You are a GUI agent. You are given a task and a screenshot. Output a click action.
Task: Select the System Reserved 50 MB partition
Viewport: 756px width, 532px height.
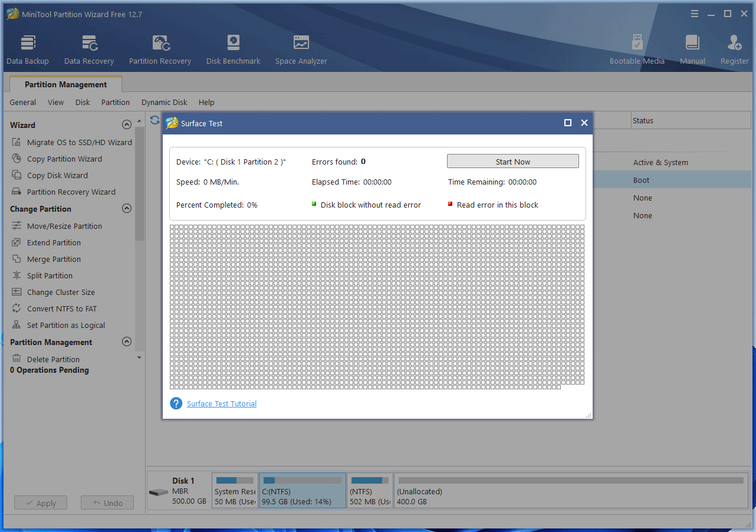tap(235, 490)
